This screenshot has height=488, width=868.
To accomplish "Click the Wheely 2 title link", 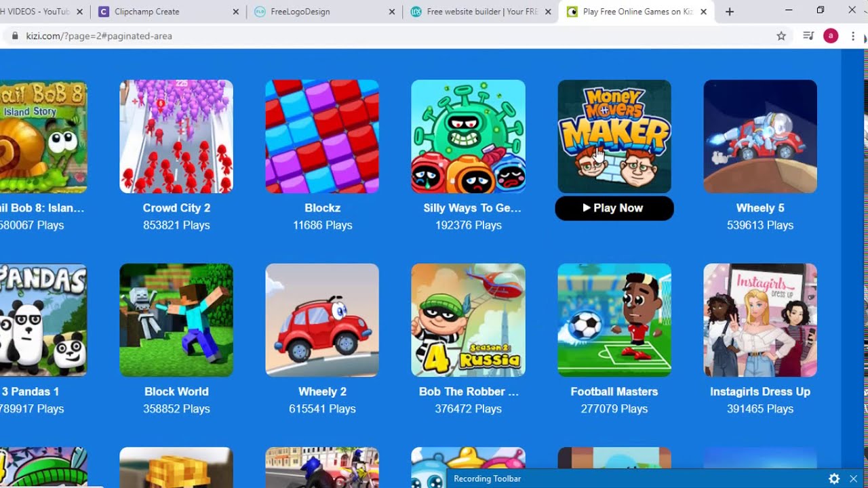I will [322, 392].
